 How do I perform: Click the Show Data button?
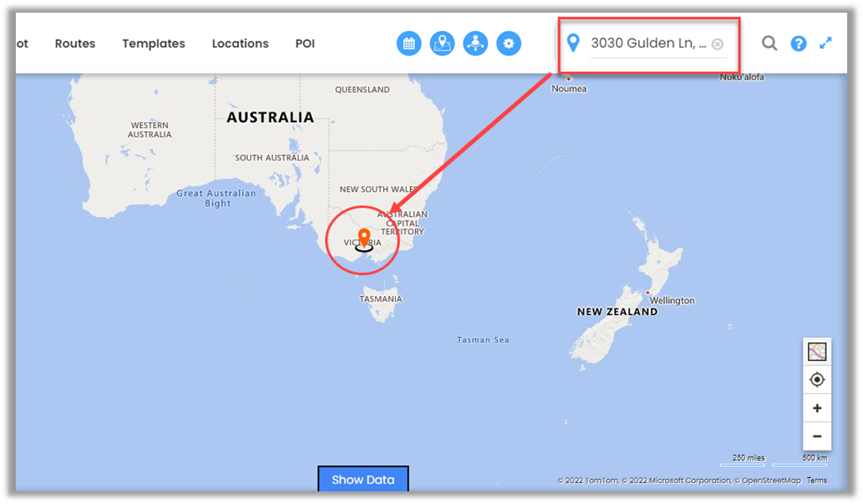pyautogui.click(x=363, y=479)
